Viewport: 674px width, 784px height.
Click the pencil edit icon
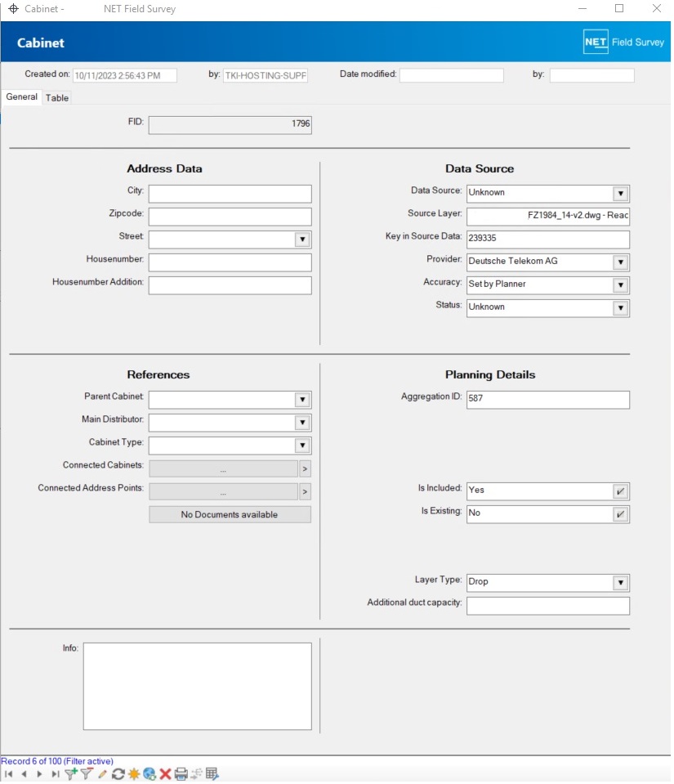click(x=102, y=774)
